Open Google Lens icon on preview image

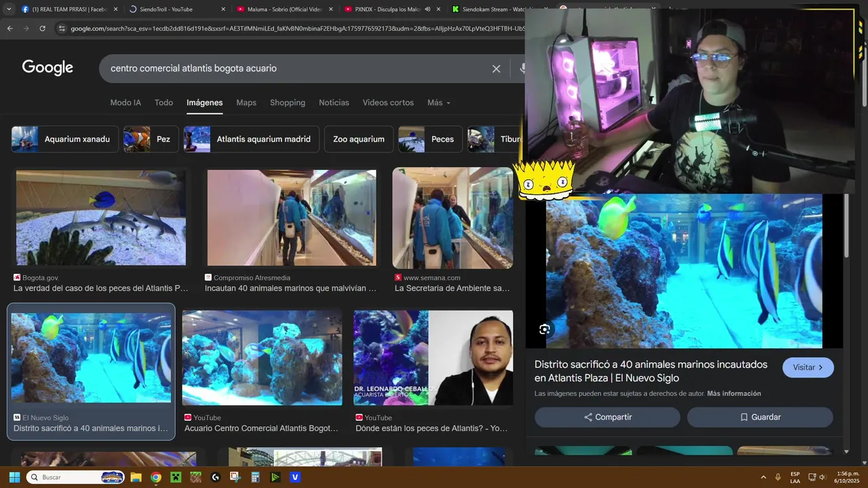pos(545,329)
